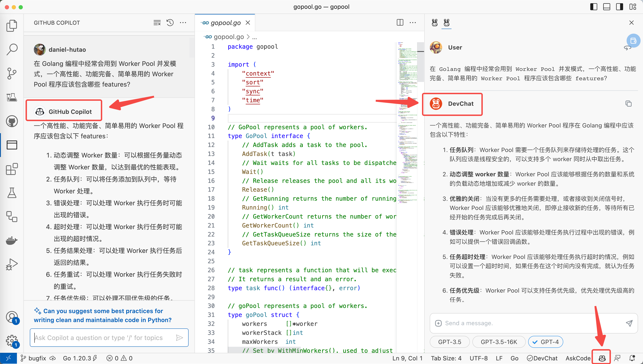Open the feedback icon in status bar
Viewport: 643px width, 364px height.
[617, 358]
